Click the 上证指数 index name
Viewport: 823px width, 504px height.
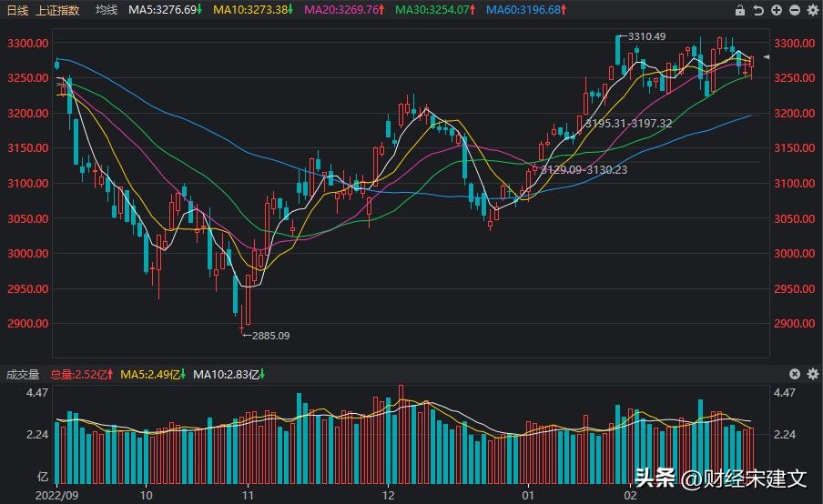click(57, 10)
